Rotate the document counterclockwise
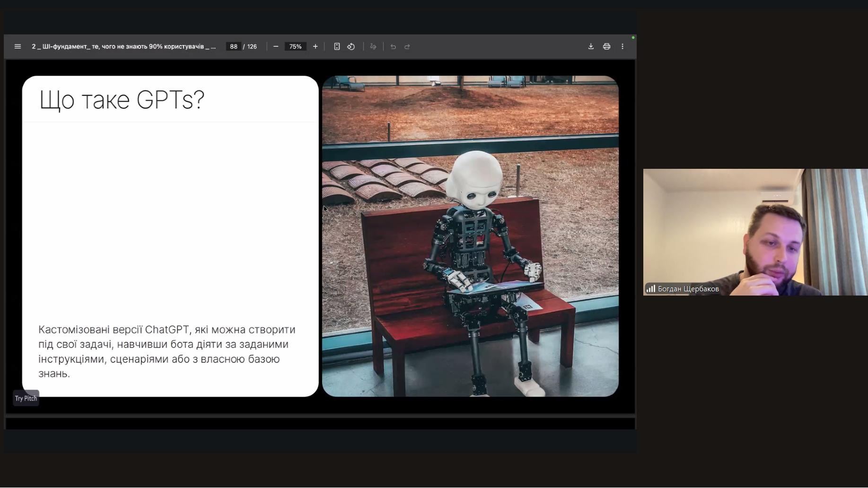Screen dimensions: 868x488 pyautogui.click(x=351, y=46)
